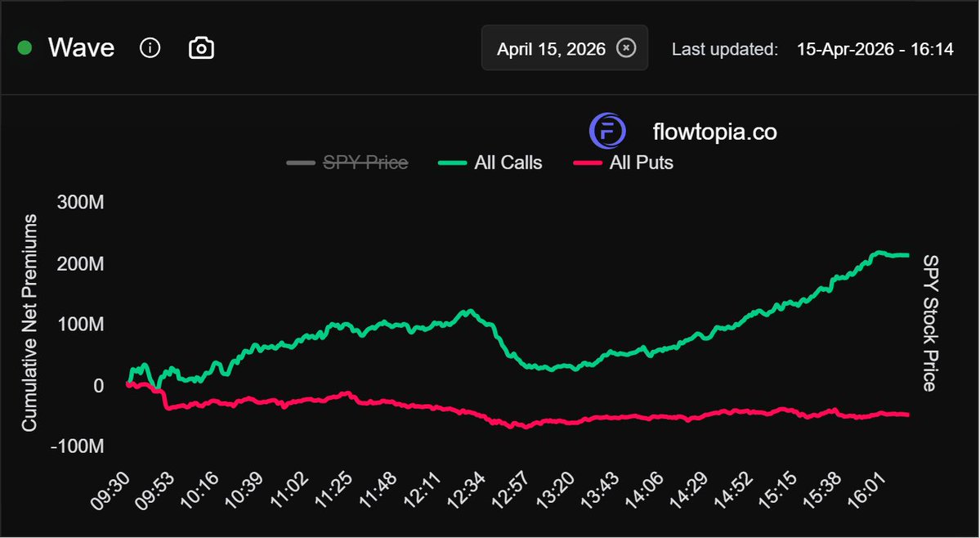The width and height of the screenshot is (980, 538).
Task: Click the 300M y-axis label
Action: point(82,202)
